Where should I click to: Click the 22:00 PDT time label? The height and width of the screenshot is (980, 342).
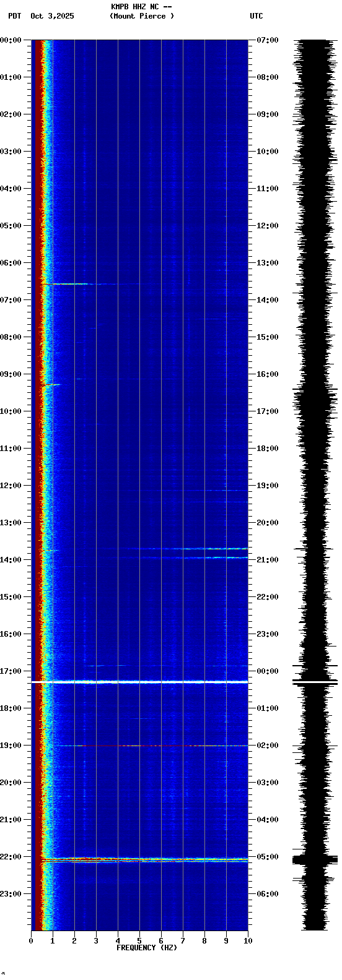(11, 857)
